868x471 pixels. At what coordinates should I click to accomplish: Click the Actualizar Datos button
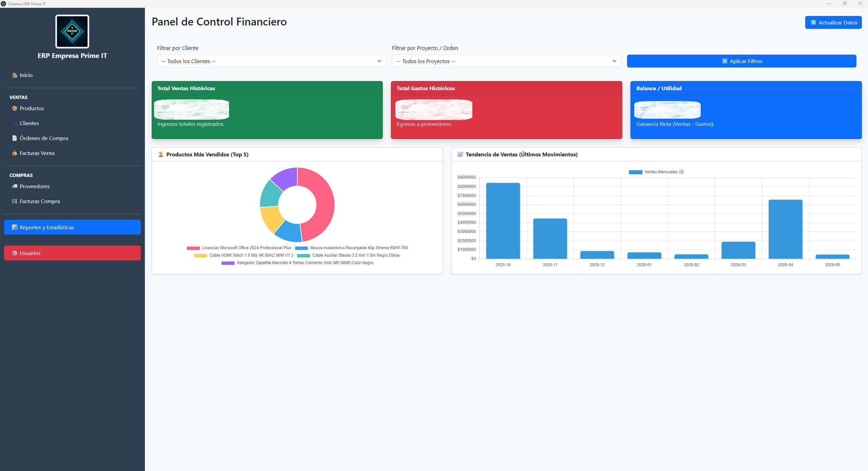[833, 22]
